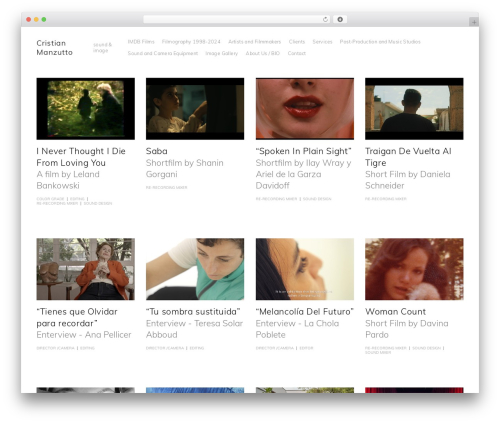Viewport: 500px width, 423px height.
Task: Click "Enterview - Ana Pellicer" subtitle
Action: pos(84,335)
